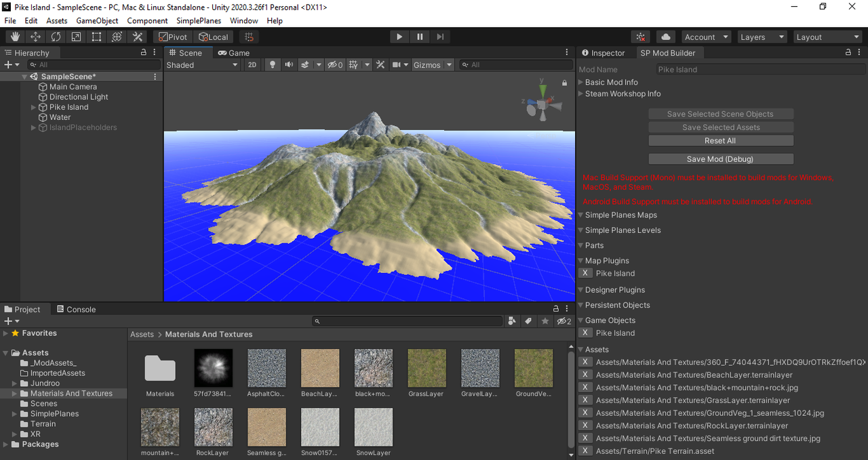Select Directional Light in Hierarchy
The width and height of the screenshot is (868, 460).
tap(79, 97)
